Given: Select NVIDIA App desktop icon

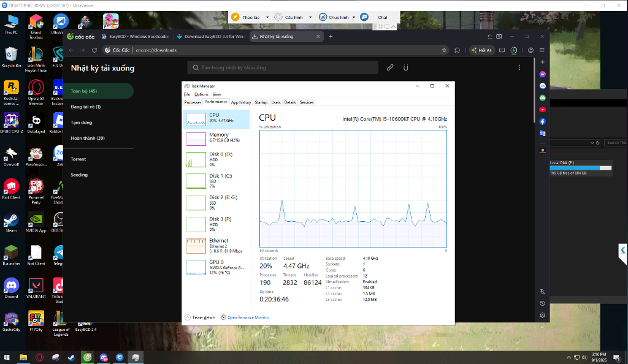Looking at the screenshot, I should point(36,222).
